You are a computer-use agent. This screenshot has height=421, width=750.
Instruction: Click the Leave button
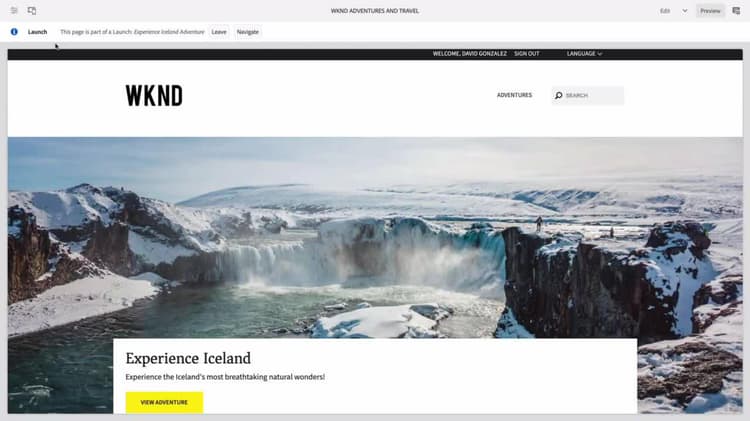(x=219, y=32)
